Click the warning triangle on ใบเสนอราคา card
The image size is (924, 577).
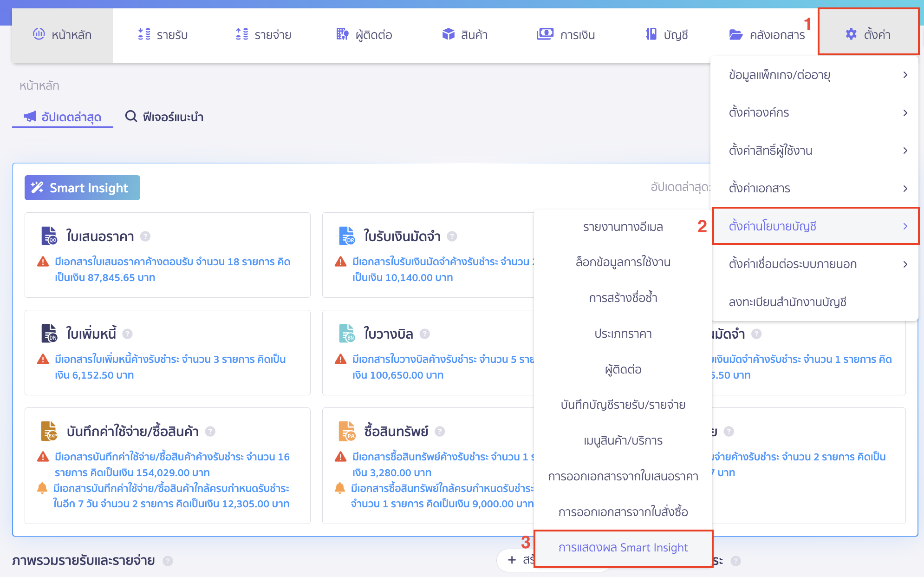click(42, 262)
